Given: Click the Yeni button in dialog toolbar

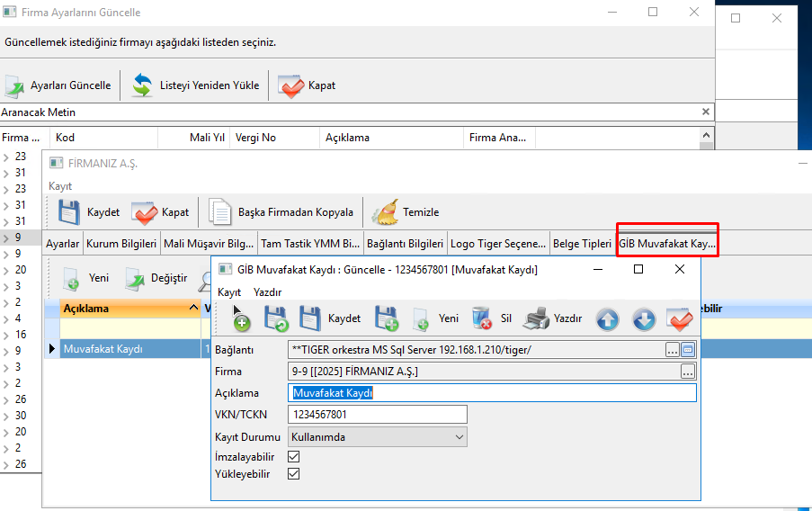Looking at the screenshot, I should (437, 318).
